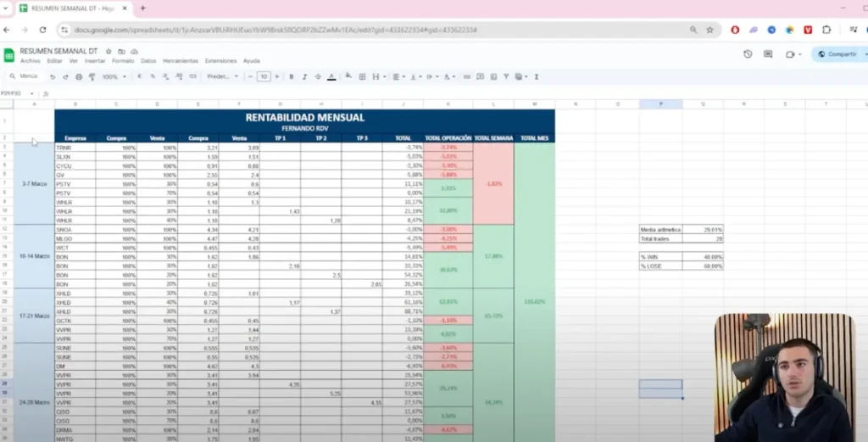Redo the action in toolbar
868x442 pixels.
(x=65, y=77)
